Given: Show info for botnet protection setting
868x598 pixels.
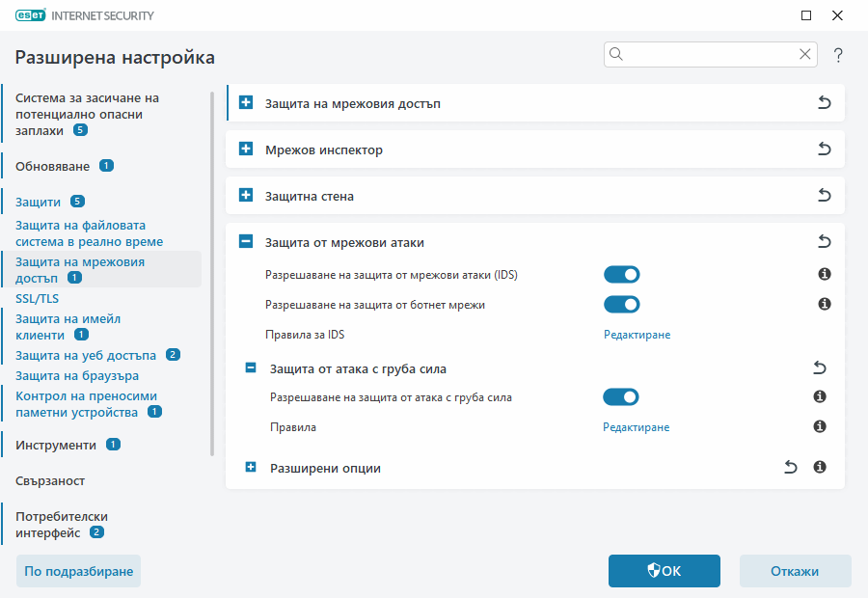Looking at the screenshot, I should (825, 305).
